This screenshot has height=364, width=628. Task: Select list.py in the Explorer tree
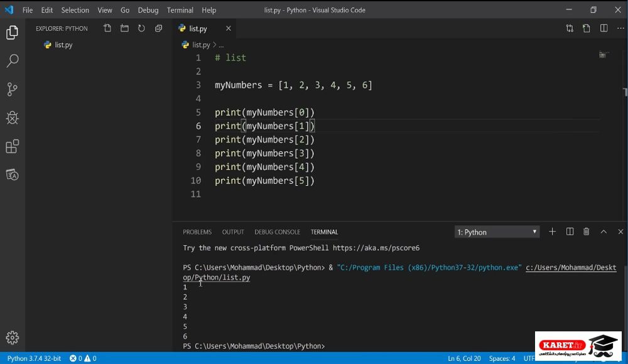[x=63, y=45]
